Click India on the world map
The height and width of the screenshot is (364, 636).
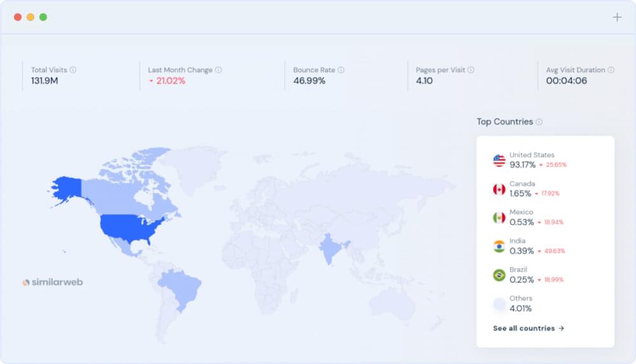pos(329,248)
